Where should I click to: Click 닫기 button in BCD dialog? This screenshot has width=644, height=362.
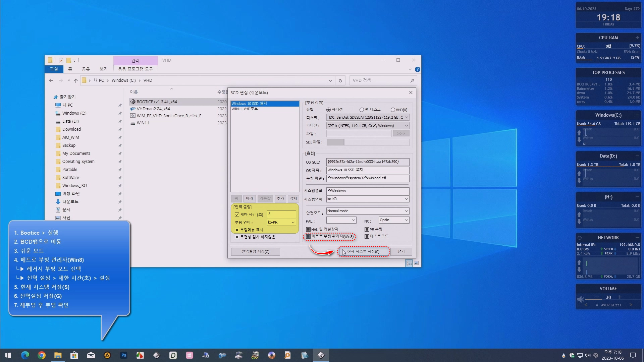coord(401,251)
